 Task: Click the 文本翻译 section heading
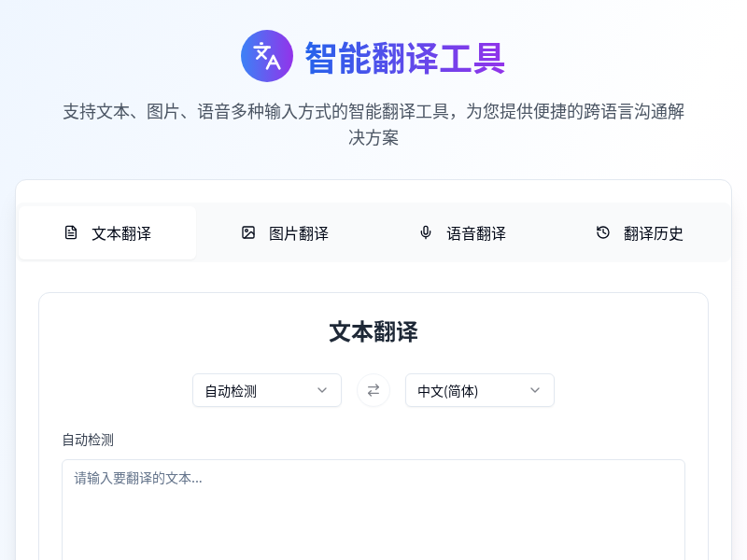coord(373,332)
